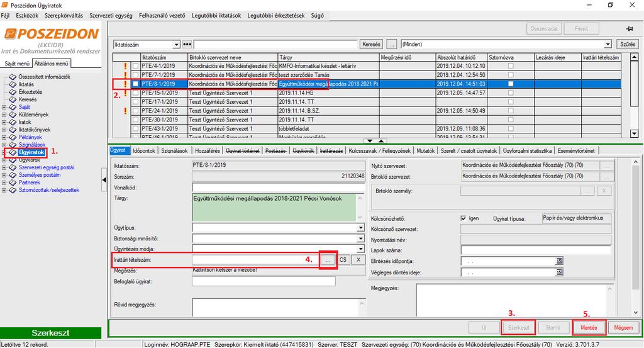The width and height of the screenshot is (644, 348).
Task: Expand the Szignálások tree node
Action: point(4,145)
